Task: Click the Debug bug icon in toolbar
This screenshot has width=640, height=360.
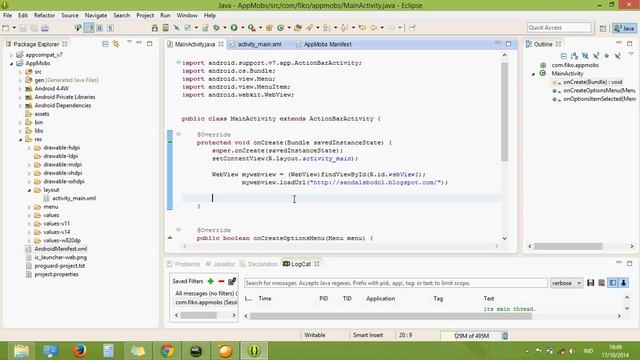Action: (217, 28)
